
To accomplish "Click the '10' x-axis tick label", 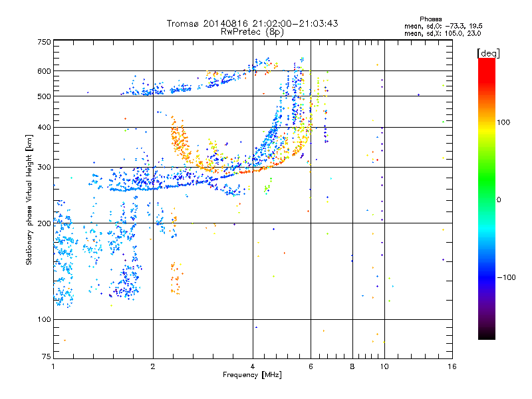I will (384, 367).
